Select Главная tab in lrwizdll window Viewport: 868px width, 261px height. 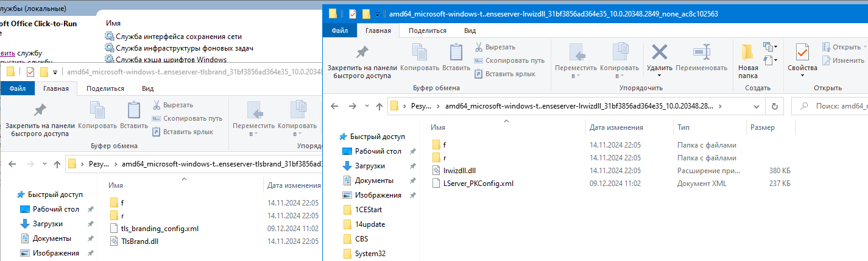pos(378,30)
